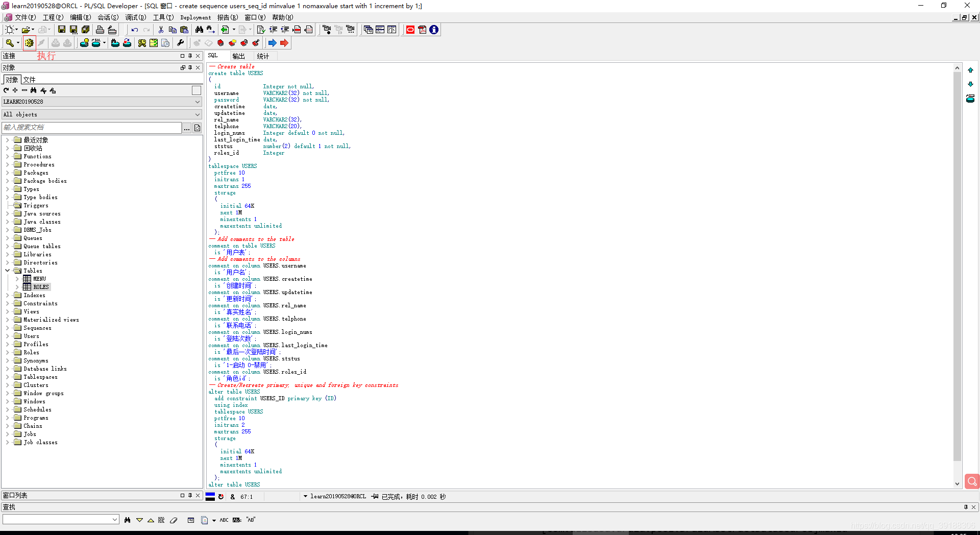Open the All objects filter dropdown

point(197,114)
